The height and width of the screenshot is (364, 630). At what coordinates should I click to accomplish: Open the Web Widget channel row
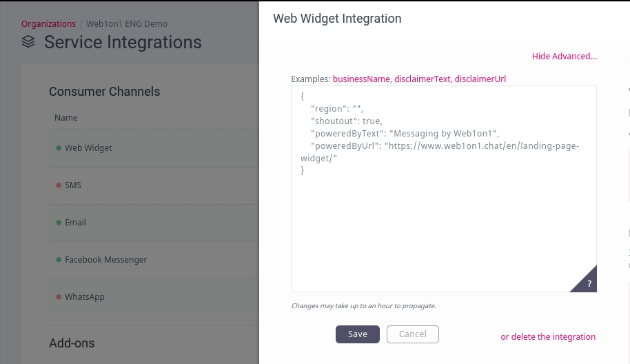click(154, 148)
